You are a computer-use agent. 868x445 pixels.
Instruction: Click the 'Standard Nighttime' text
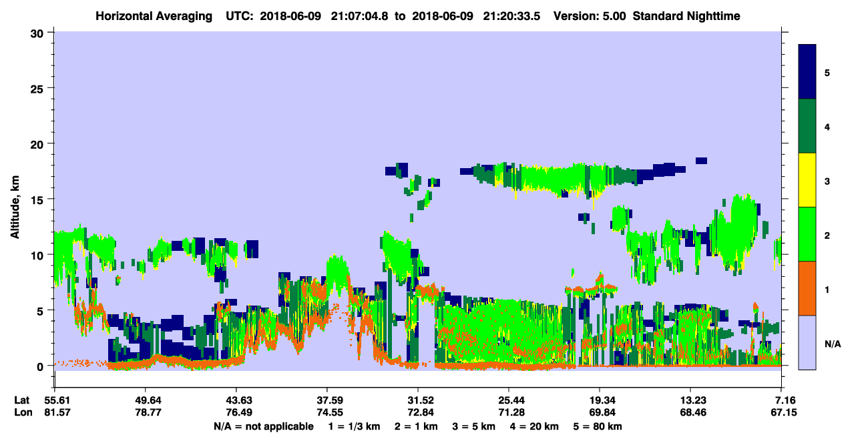click(686, 16)
